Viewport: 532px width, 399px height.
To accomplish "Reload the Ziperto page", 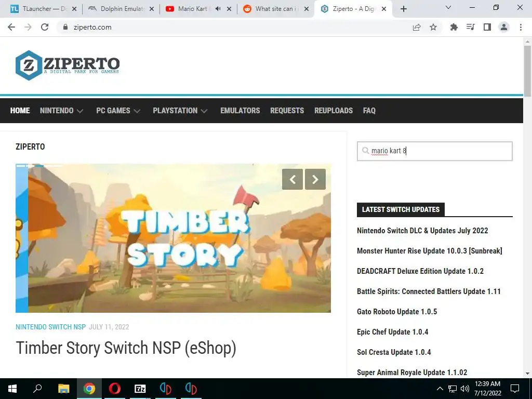I will (x=45, y=27).
